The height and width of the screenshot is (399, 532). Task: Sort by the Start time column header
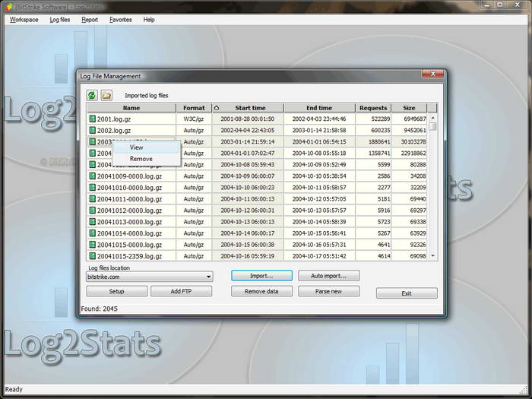[248, 108]
